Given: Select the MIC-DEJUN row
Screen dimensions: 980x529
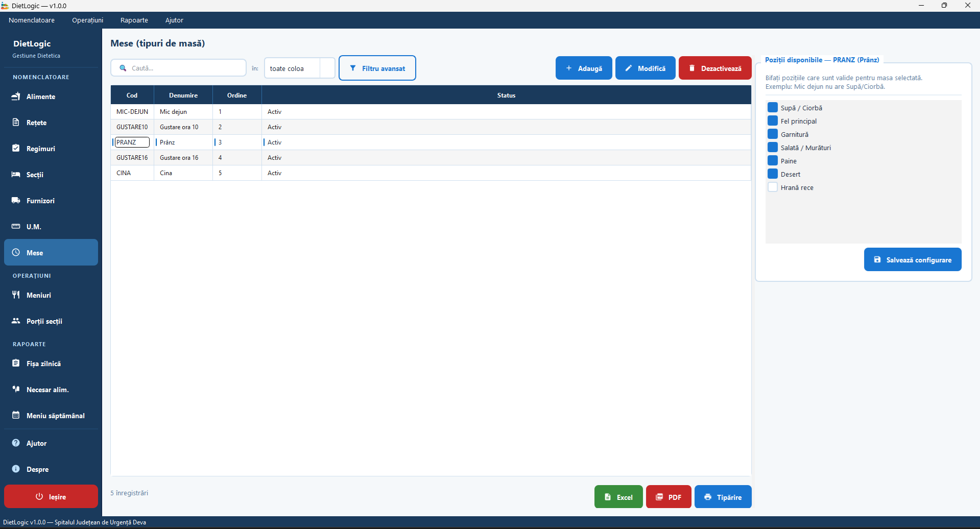Looking at the screenshot, I should 431,112.
